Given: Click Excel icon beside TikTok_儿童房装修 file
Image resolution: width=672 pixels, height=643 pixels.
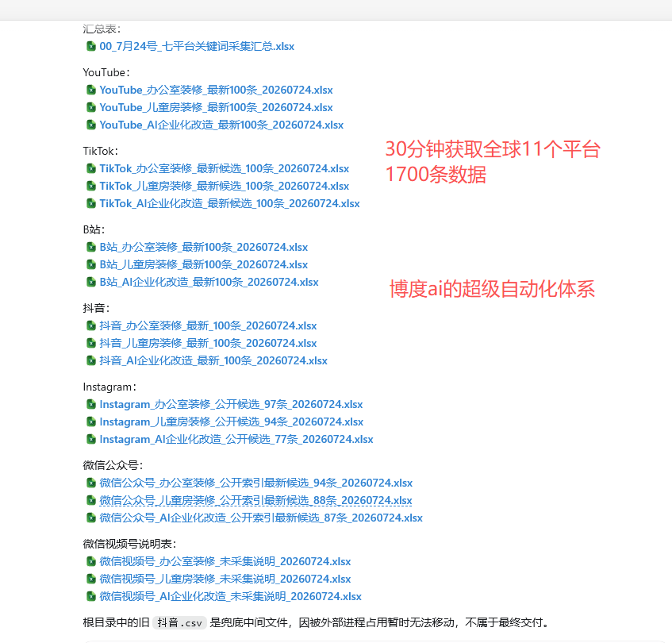Looking at the screenshot, I should point(91,186).
